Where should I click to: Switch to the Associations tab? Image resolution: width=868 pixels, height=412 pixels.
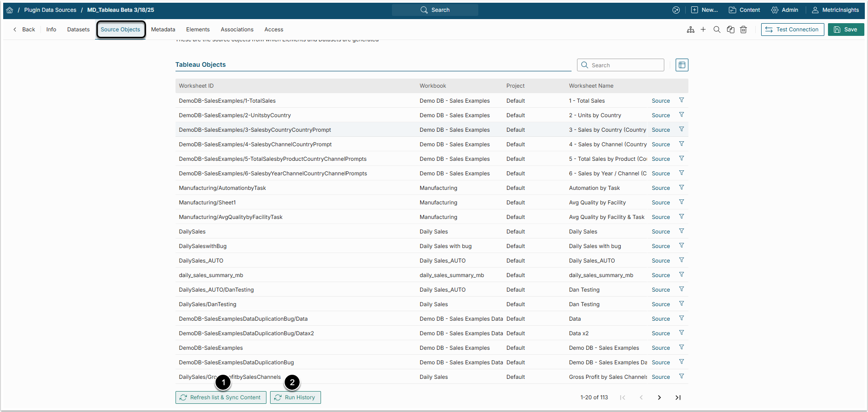pyautogui.click(x=237, y=30)
